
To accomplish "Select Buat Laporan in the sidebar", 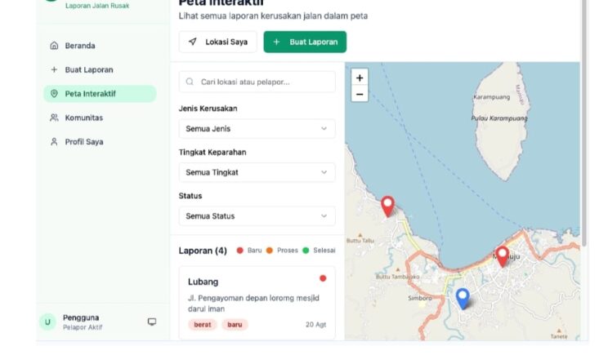I will [x=88, y=70].
